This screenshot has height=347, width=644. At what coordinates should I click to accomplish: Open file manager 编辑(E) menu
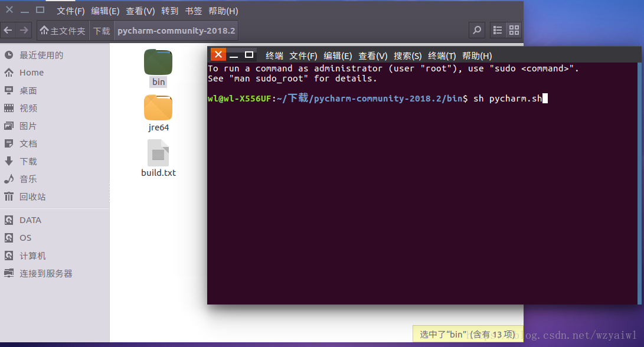click(105, 11)
